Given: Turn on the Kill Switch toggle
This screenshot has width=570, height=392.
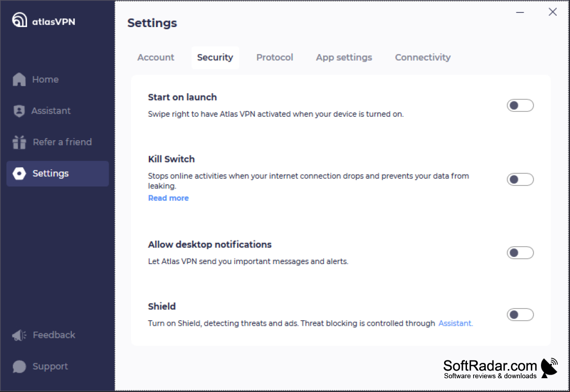Looking at the screenshot, I should pos(520,179).
